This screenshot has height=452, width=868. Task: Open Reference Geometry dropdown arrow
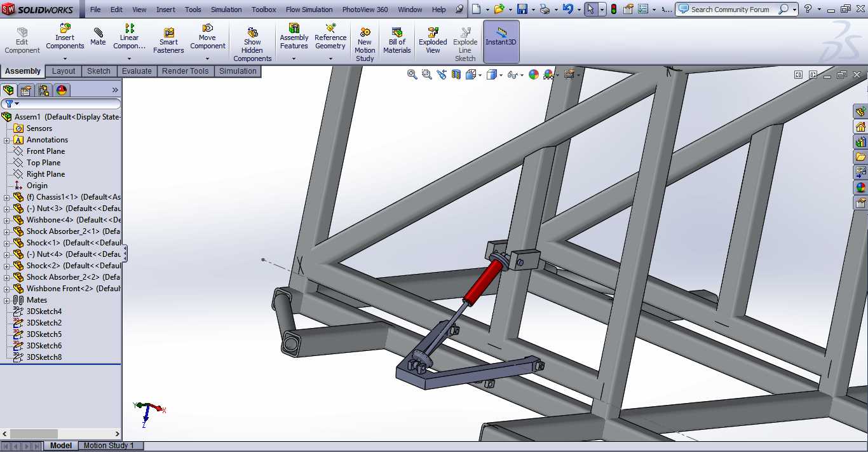[330, 58]
